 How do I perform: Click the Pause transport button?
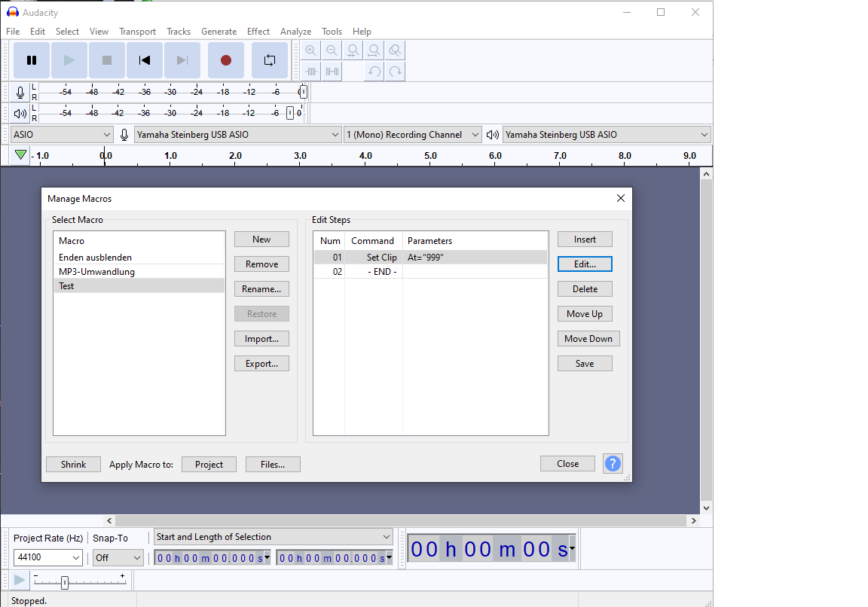(x=32, y=60)
